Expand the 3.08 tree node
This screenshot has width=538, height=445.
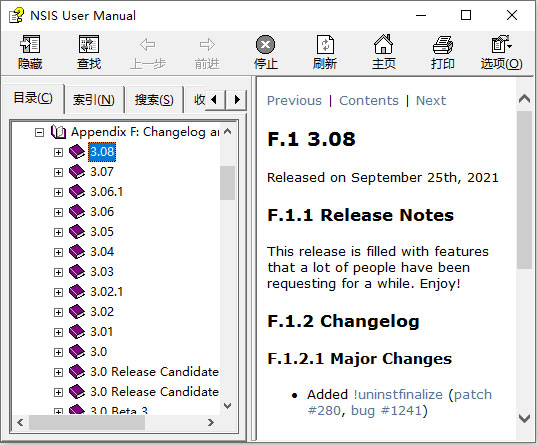click(58, 152)
